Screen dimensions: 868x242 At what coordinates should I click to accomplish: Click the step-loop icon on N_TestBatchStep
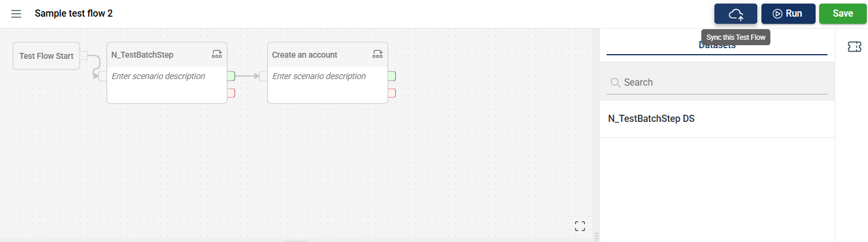(217, 55)
